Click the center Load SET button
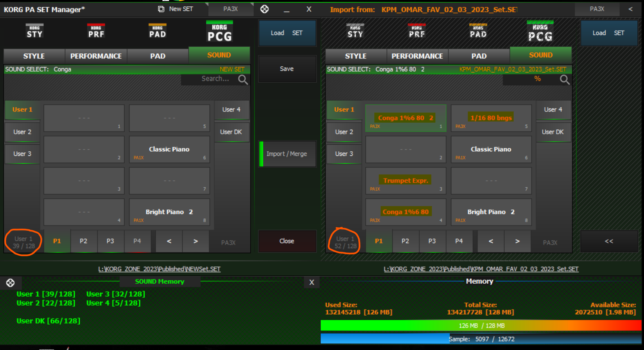Viewport: 644px width, 350px height. 287,33
